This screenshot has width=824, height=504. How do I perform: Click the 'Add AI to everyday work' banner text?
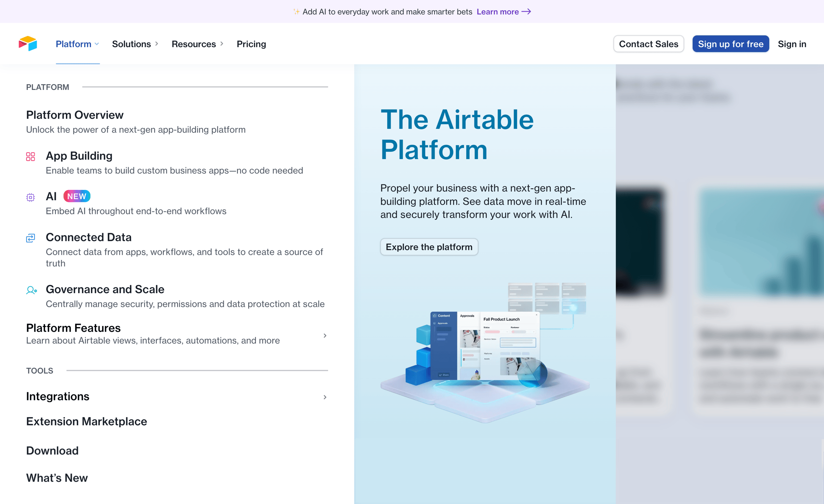click(x=387, y=12)
